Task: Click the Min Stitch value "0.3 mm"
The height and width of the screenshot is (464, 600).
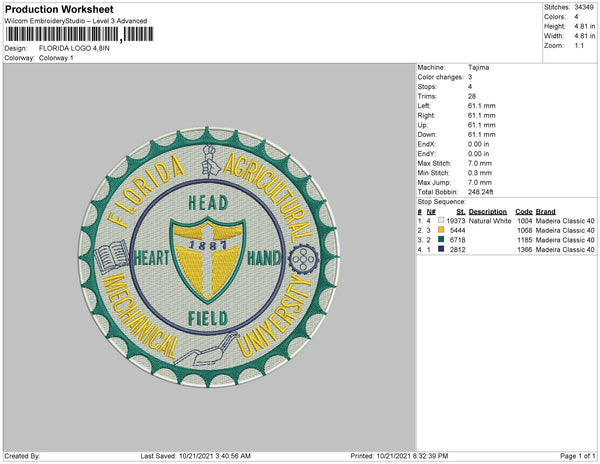Action: pos(480,173)
